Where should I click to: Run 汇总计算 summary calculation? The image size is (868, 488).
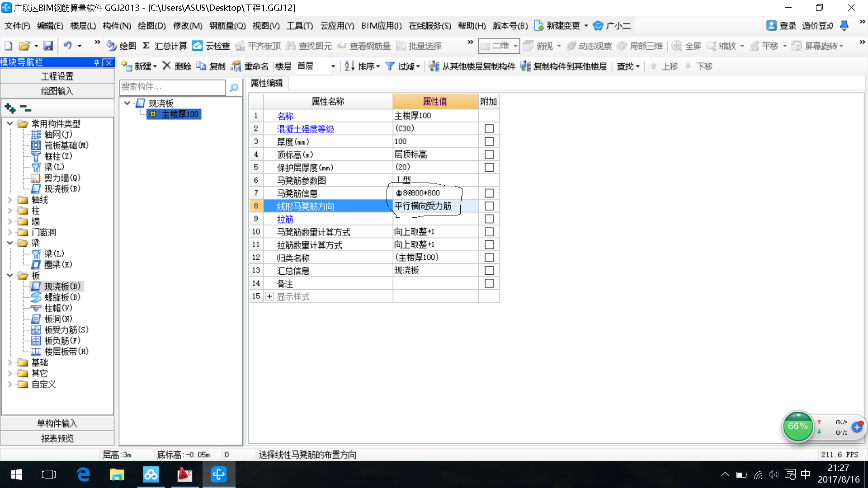tap(165, 46)
